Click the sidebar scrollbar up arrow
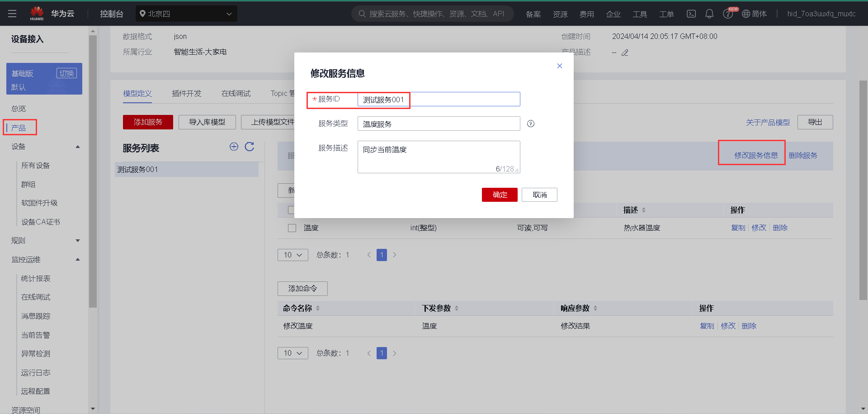Image resolution: width=868 pixels, height=414 pixels. click(93, 31)
